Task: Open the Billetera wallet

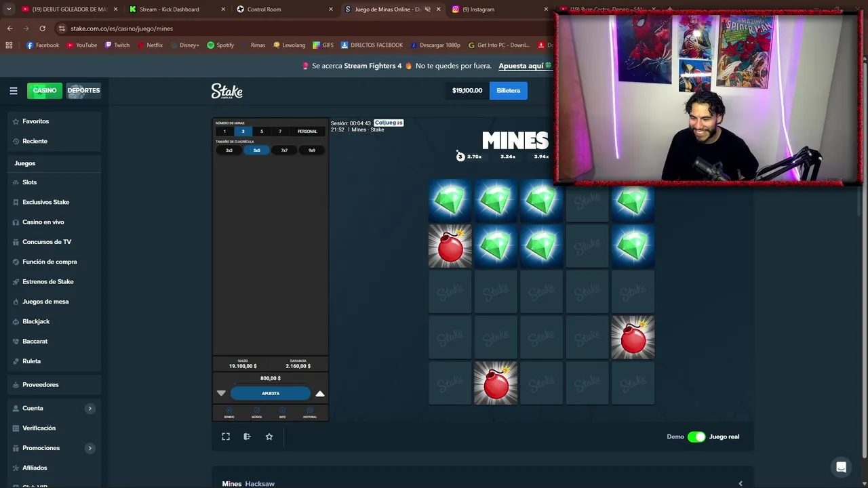Action: click(x=508, y=90)
